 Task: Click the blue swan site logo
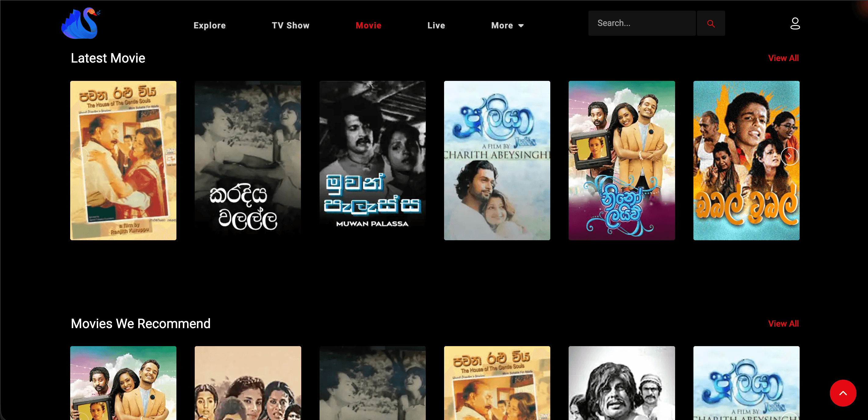(81, 23)
